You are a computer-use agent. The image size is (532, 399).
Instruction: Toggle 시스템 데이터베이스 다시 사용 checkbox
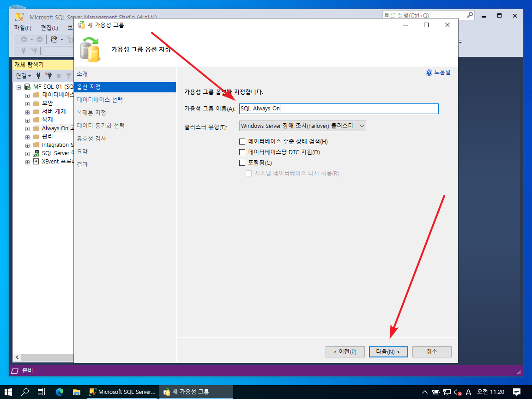(249, 173)
